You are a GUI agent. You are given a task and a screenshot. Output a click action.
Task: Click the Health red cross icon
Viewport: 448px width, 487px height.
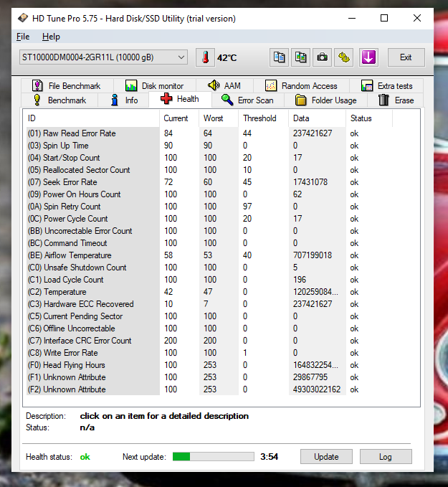tap(166, 98)
